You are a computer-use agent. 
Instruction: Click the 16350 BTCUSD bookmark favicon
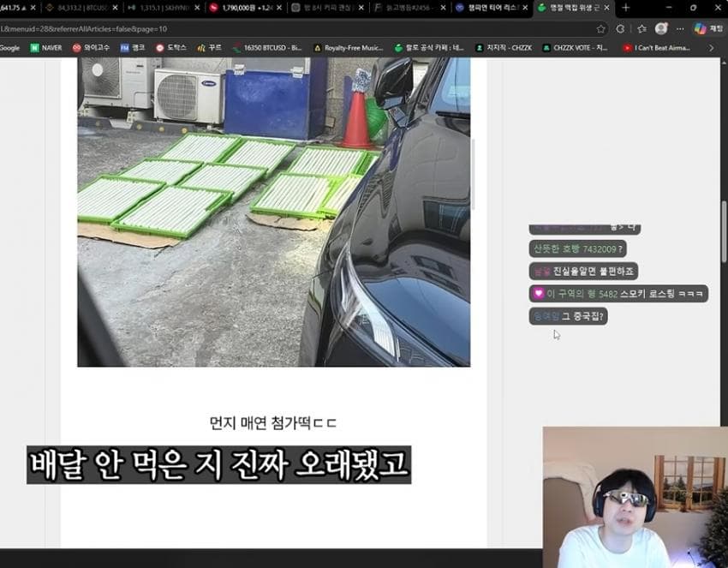point(236,48)
